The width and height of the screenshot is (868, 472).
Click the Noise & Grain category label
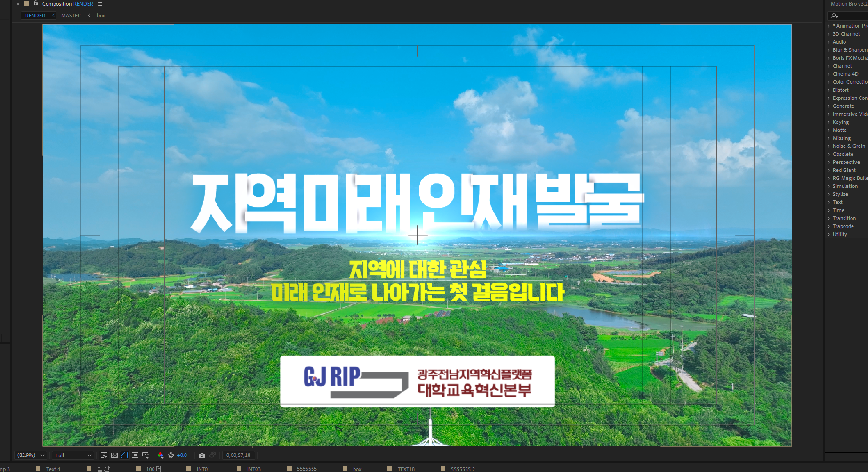pyautogui.click(x=849, y=146)
